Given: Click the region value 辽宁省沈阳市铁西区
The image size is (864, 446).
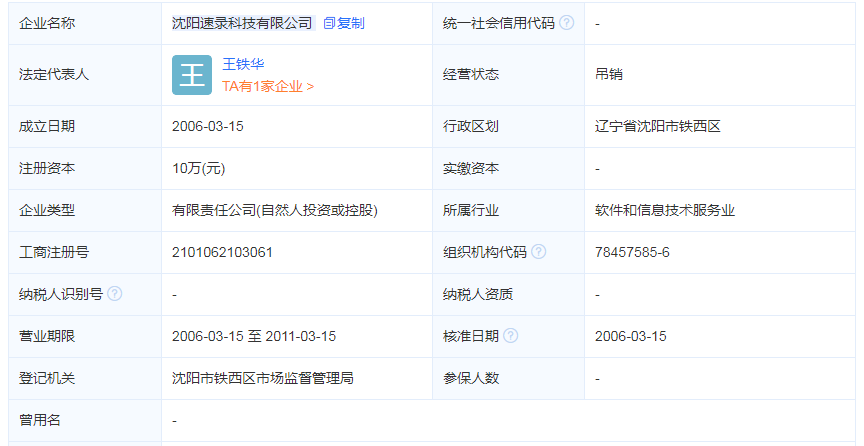Looking at the screenshot, I should pyautogui.click(x=658, y=126).
